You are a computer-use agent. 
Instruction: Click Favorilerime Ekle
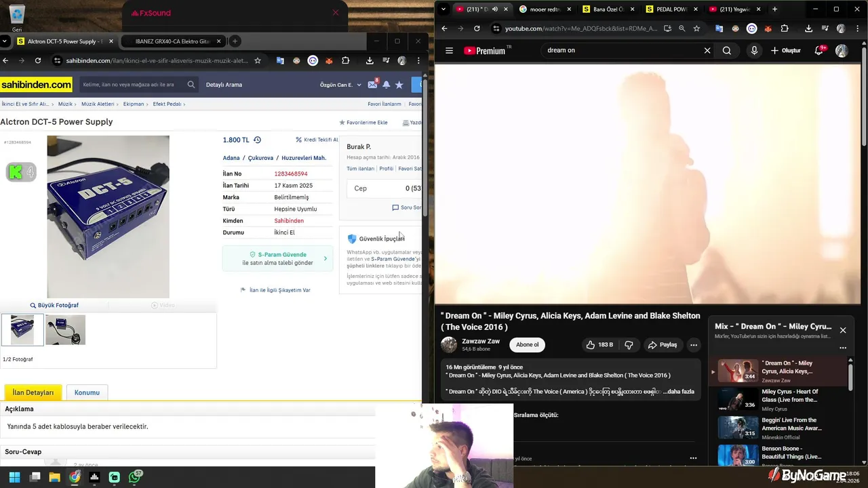pyautogui.click(x=363, y=123)
